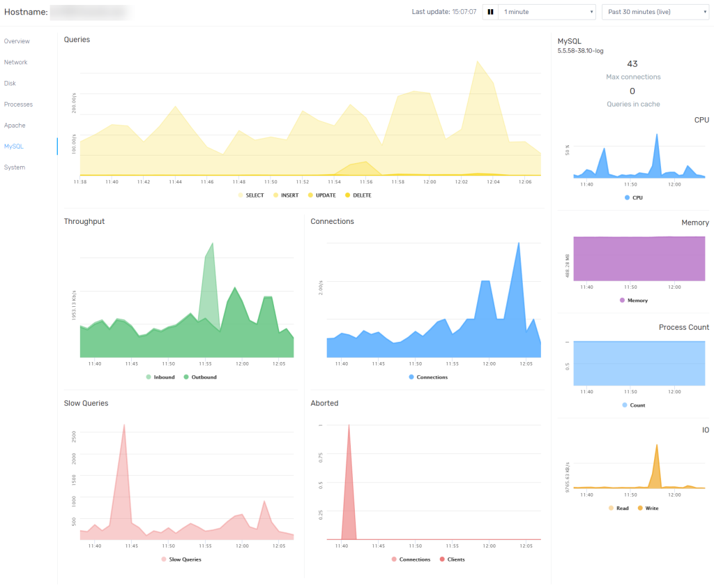Open the Network section
714x588 pixels.
point(15,62)
